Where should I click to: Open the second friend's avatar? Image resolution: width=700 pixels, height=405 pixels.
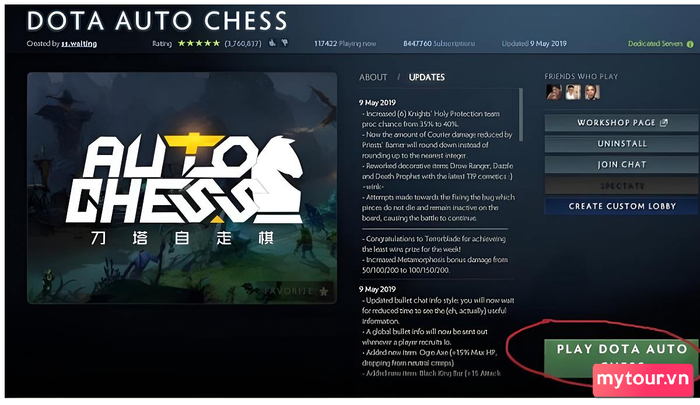tap(573, 92)
